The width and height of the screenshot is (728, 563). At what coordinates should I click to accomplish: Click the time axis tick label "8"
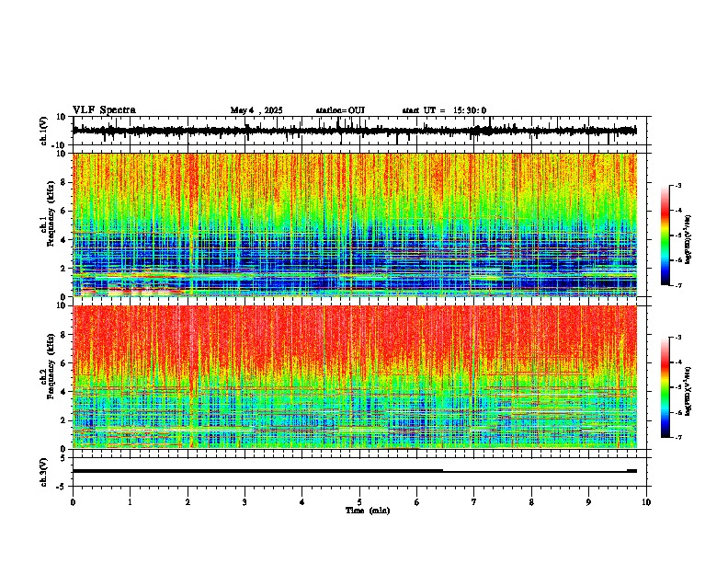[531, 502]
